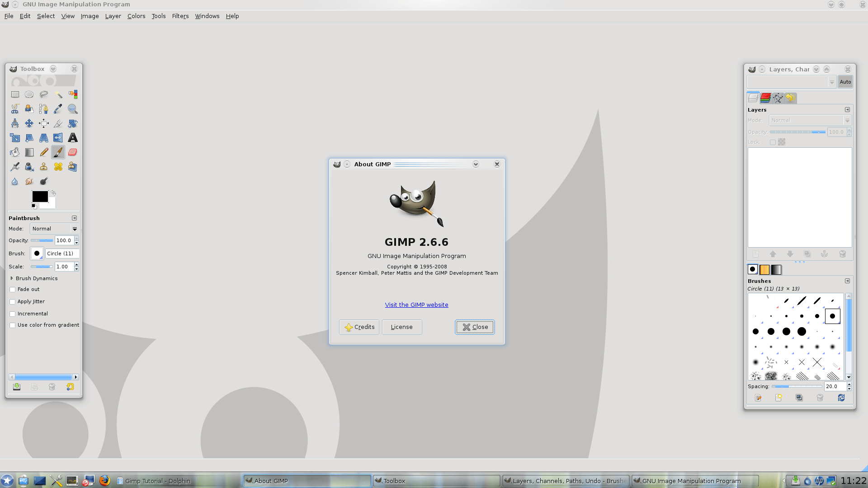
Task: Switch to the Eraser tool
Action: click(x=73, y=152)
